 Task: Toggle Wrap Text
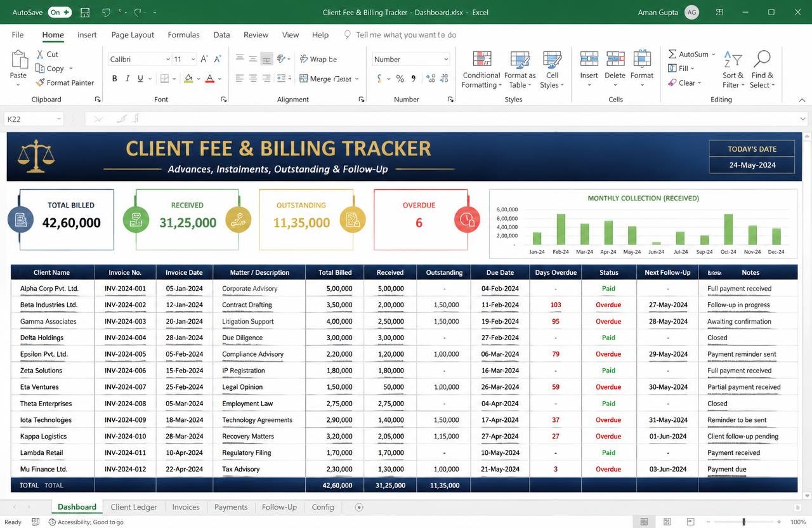click(318, 59)
